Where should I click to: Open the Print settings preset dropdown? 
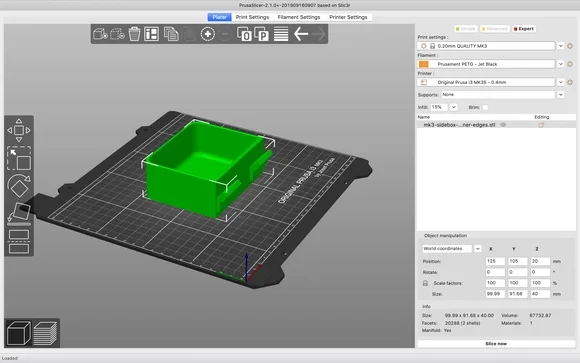(x=560, y=46)
